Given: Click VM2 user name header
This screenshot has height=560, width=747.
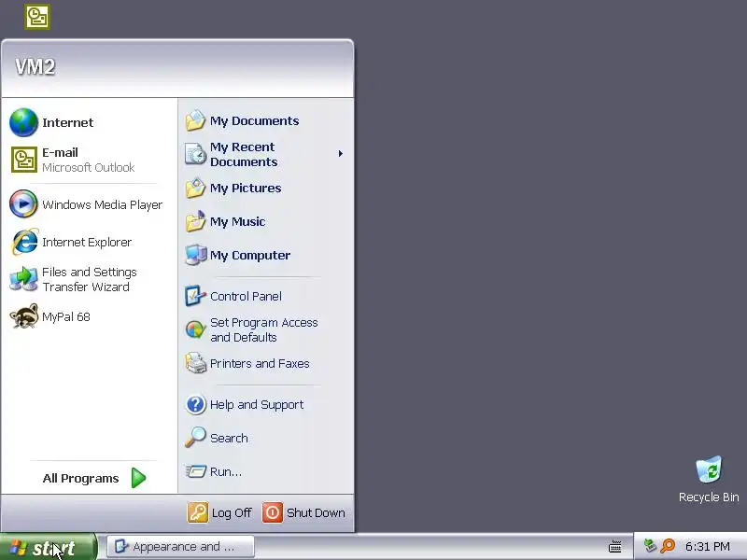Looking at the screenshot, I should [35, 66].
